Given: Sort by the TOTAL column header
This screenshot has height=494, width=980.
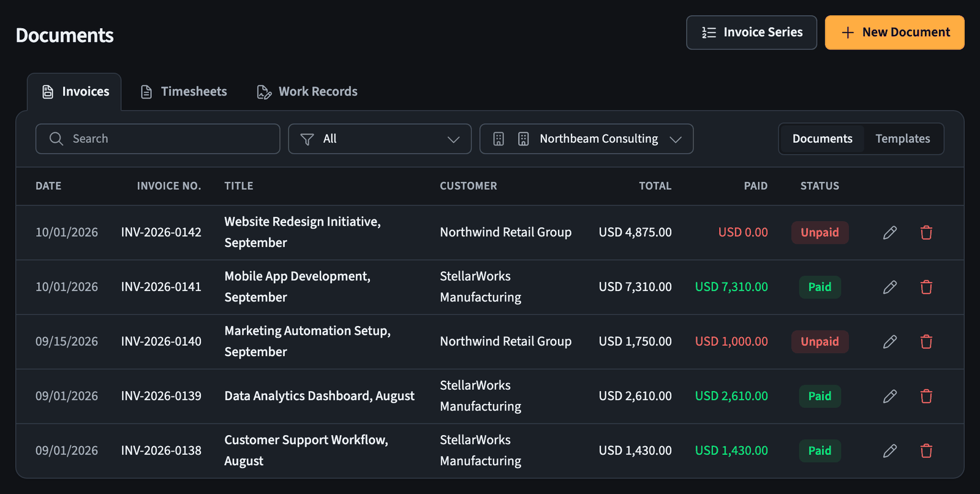Looking at the screenshot, I should click(655, 186).
